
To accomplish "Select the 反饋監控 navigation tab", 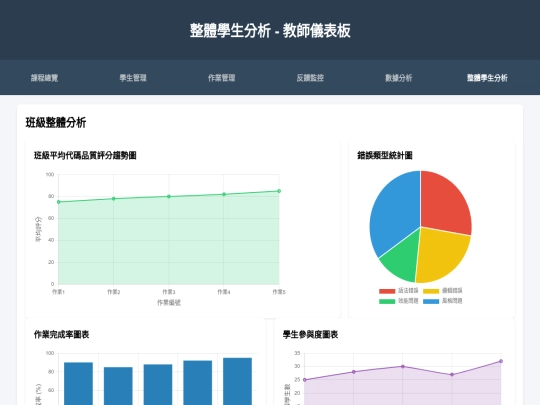I will point(310,78).
